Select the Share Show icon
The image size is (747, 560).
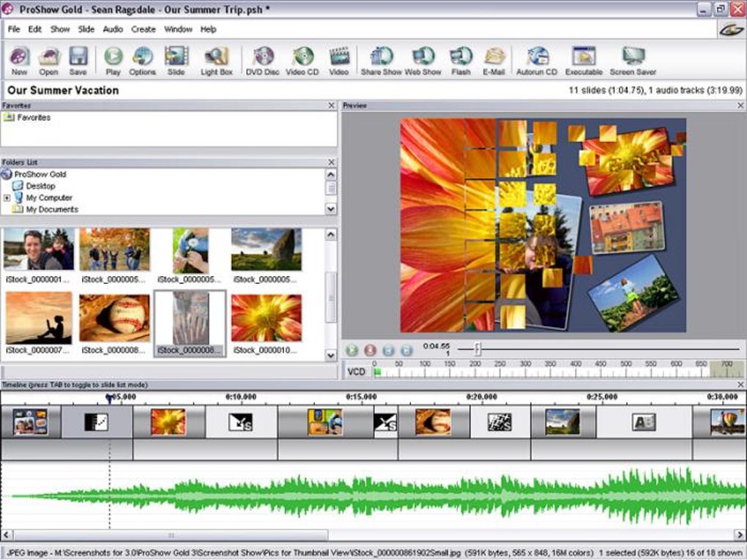[x=381, y=61]
